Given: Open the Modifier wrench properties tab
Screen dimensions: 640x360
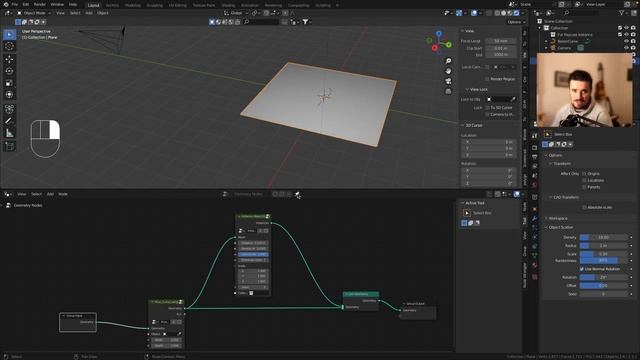Looking at the screenshot, I should [x=534, y=218].
